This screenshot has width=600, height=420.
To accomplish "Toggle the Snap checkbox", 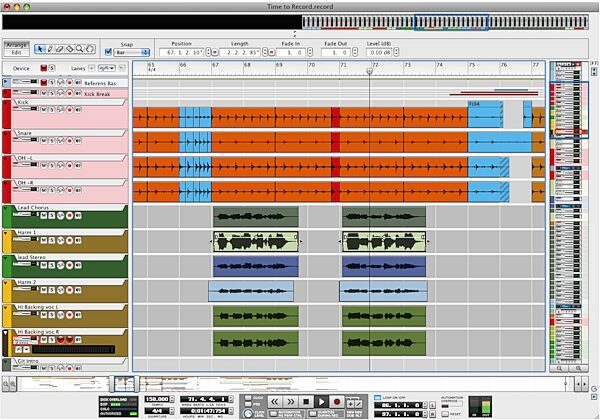I will click(x=108, y=52).
